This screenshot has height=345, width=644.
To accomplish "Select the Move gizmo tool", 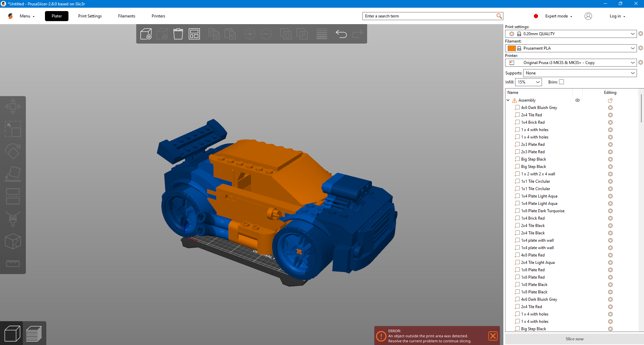I will click(x=13, y=107).
